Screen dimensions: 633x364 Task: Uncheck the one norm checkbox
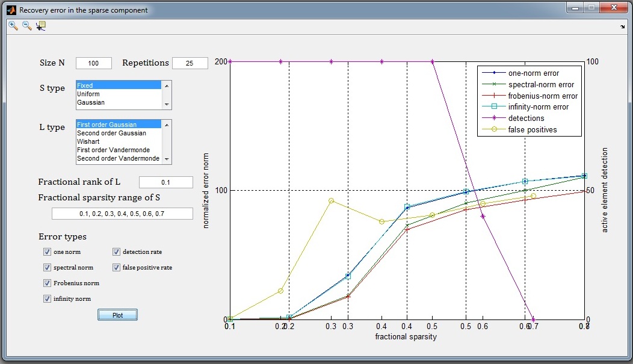[x=47, y=252]
